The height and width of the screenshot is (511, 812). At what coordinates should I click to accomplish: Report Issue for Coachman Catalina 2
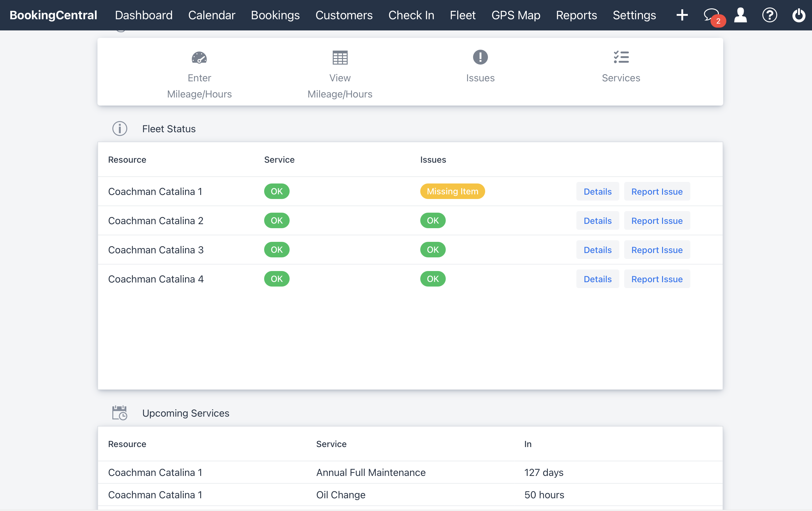[657, 221]
